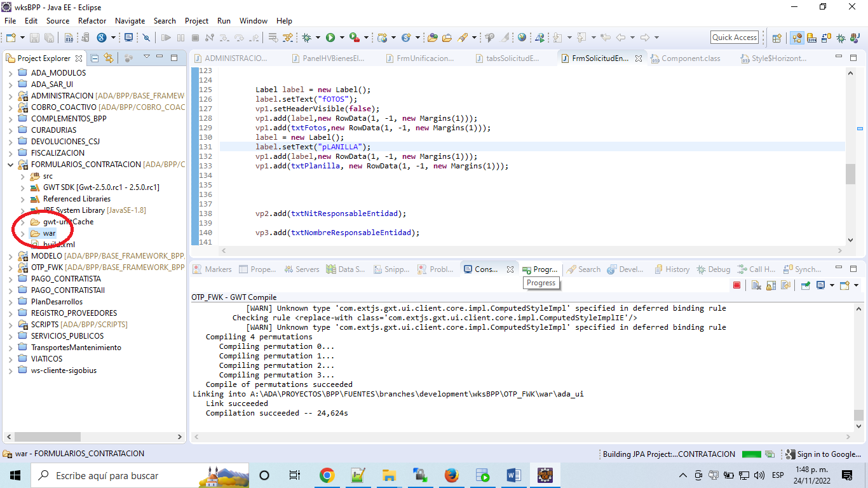Open the Run button dropdown arrow

[x=341, y=38]
